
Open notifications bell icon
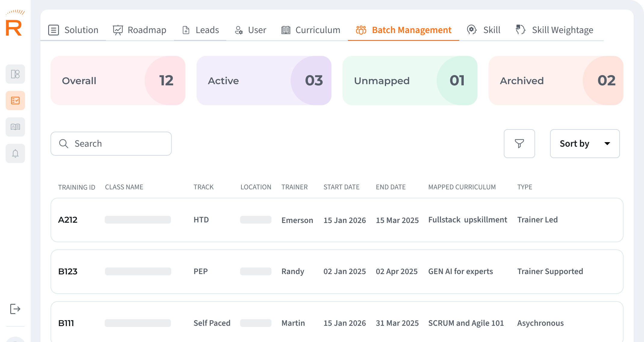coord(15,154)
